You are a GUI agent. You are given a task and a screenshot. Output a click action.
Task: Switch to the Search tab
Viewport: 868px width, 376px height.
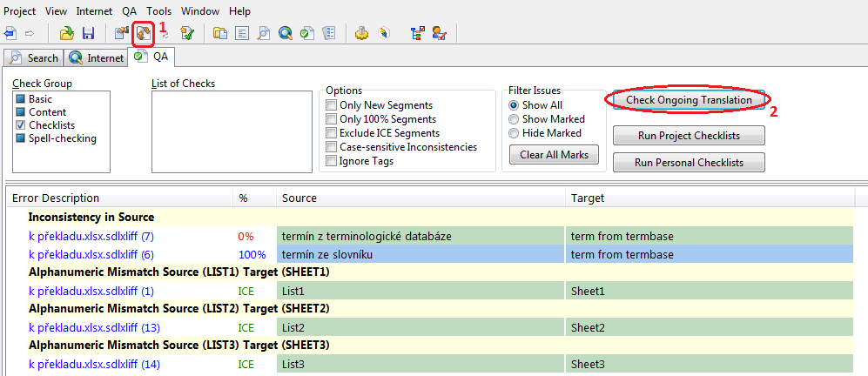34,57
